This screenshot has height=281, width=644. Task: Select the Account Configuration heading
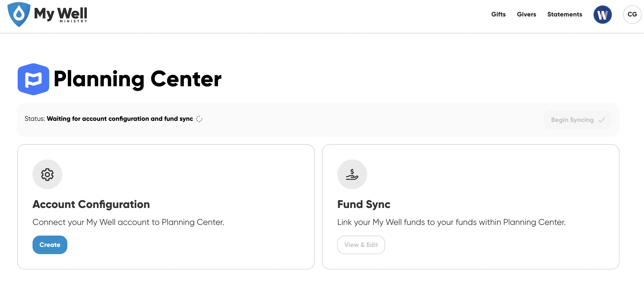click(91, 204)
